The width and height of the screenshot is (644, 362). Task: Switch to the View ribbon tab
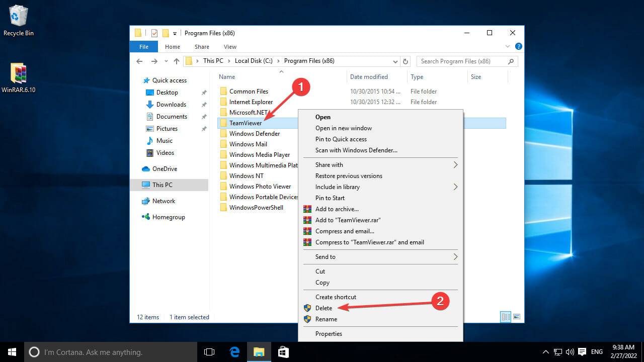[230, 46]
